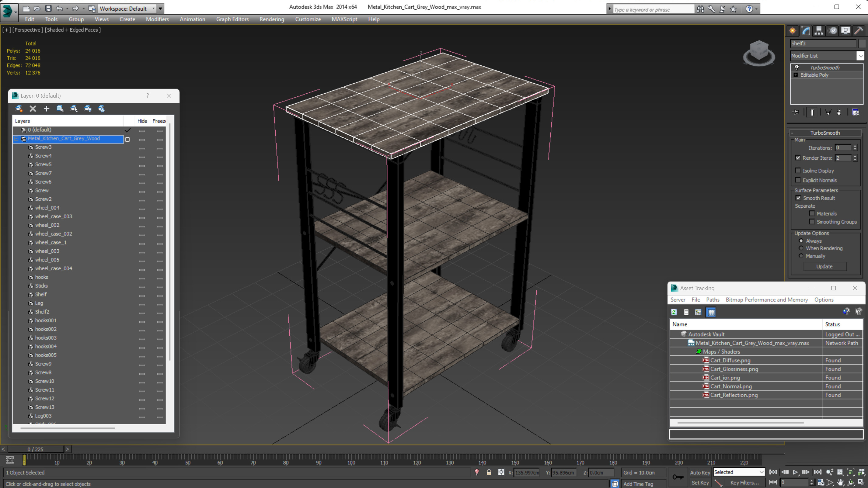Open the Motion command panel tab
The height and width of the screenshot is (488, 868).
click(x=833, y=31)
